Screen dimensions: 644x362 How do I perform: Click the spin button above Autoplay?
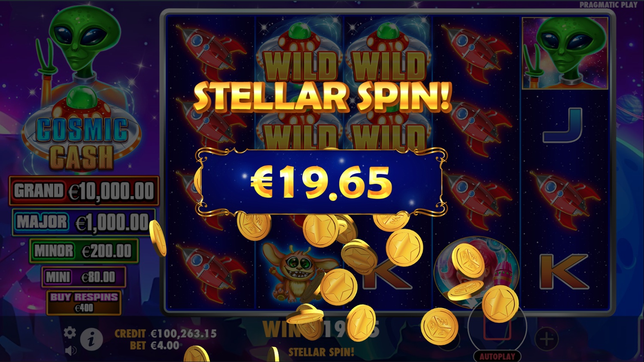(x=497, y=328)
